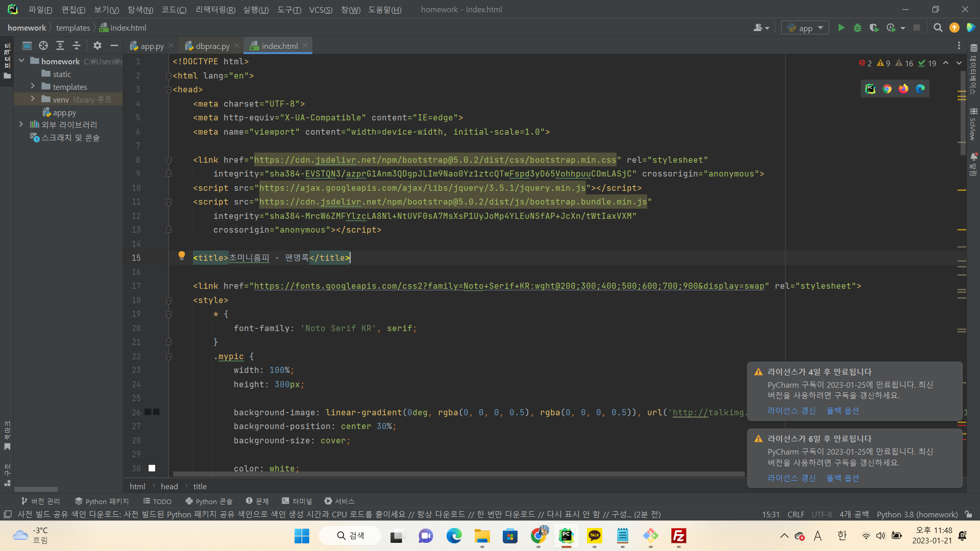Screen dimensions: 980x551
Task: Select opened file in project tree
Action: click(43, 45)
